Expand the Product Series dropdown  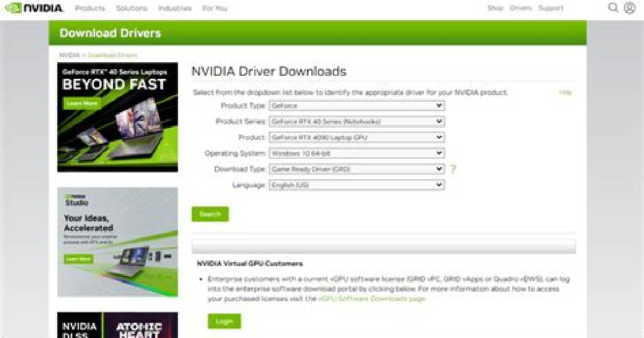pyautogui.click(x=357, y=122)
